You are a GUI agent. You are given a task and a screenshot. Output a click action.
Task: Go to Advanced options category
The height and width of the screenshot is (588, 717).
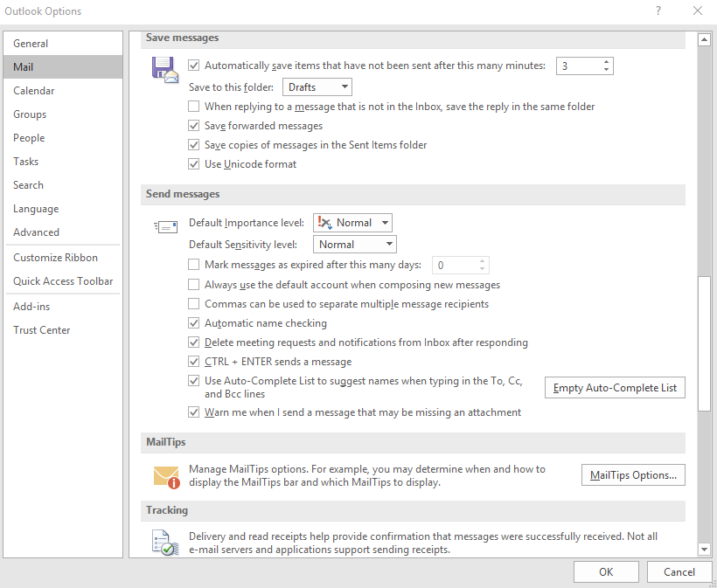point(63,232)
